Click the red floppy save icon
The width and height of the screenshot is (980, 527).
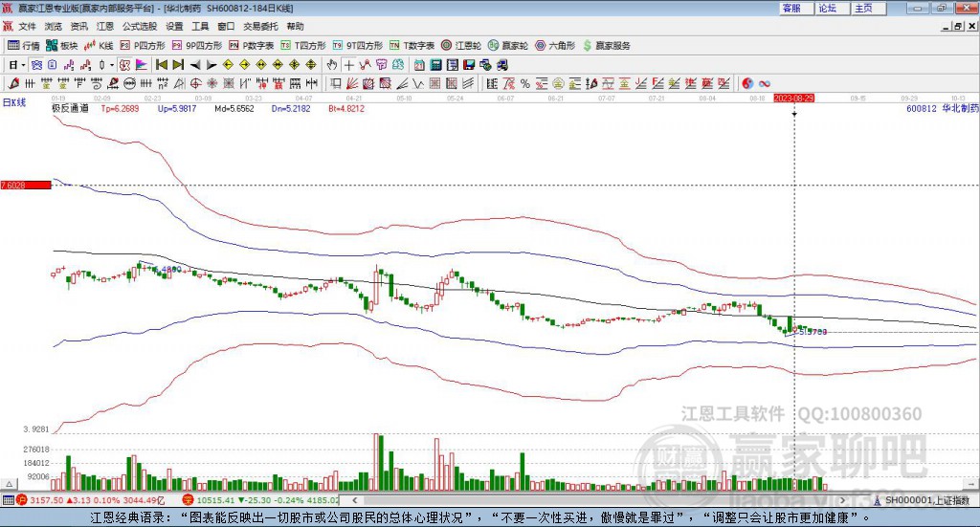pos(469,65)
